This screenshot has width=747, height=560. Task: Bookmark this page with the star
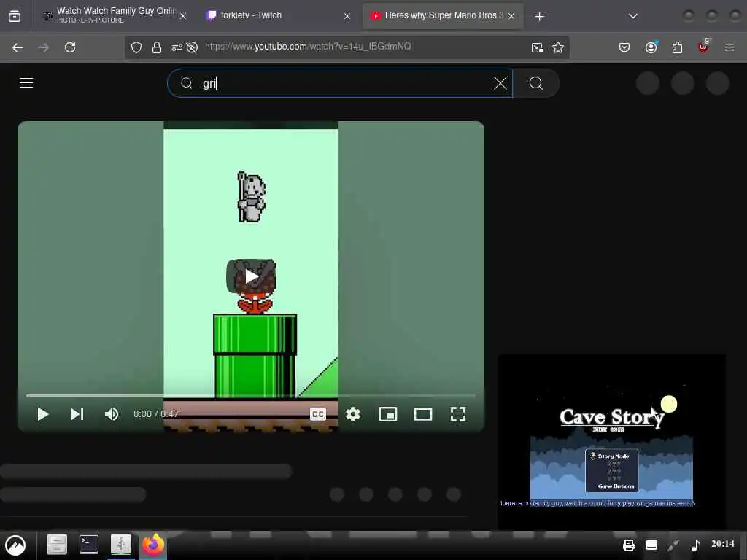[x=558, y=47]
